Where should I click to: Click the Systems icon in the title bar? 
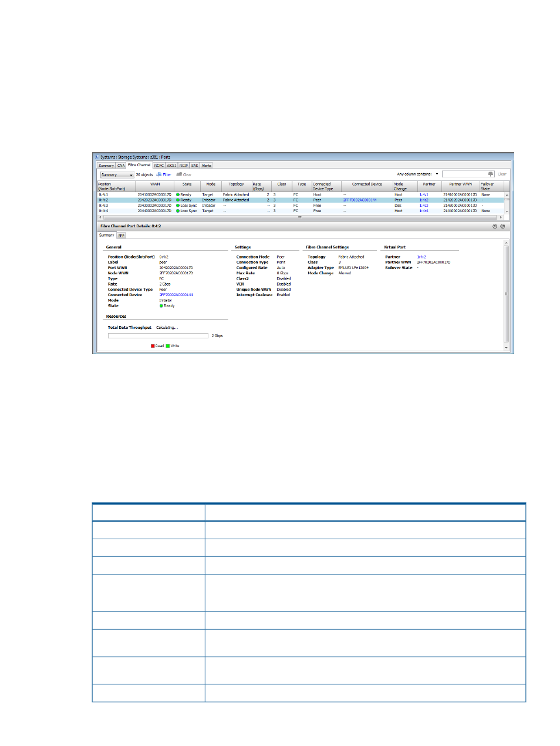[97, 157]
